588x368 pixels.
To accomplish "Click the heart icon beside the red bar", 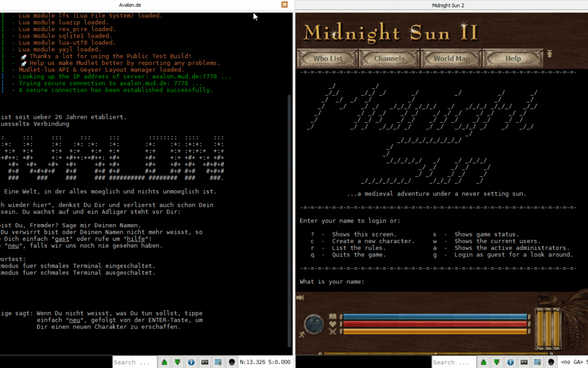I will point(333,324).
